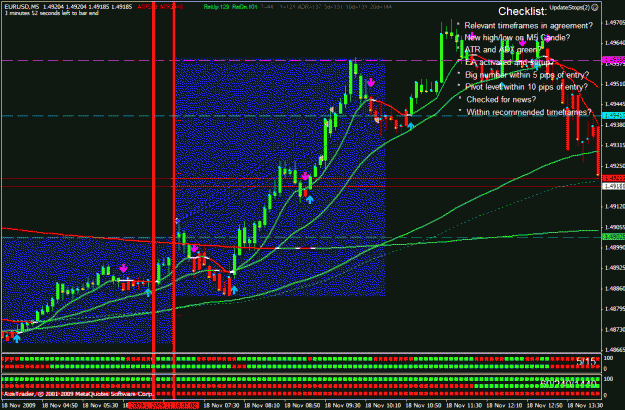Screen dimensions: 625x410
Task: Click the 60/240/1440 label in second indicator window
Action: pos(570,384)
